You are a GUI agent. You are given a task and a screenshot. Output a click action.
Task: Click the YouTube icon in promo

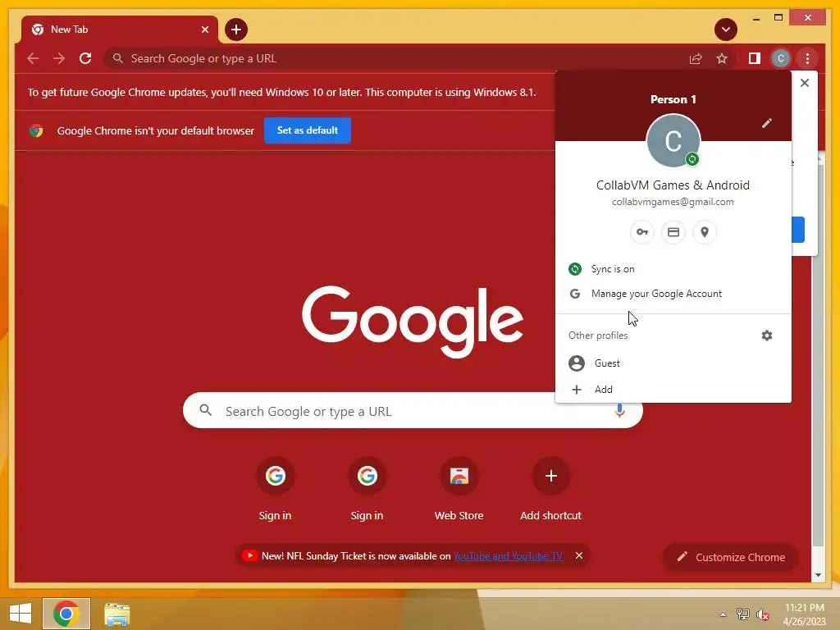click(249, 555)
